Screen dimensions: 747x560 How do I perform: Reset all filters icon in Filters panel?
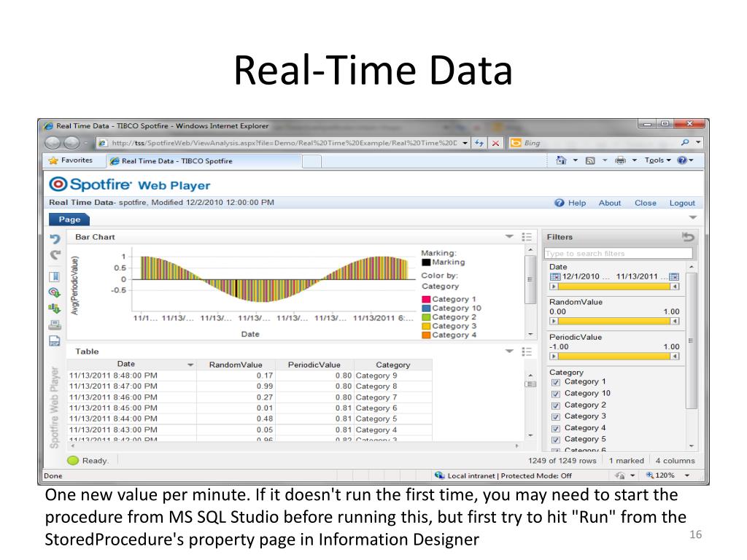coord(688,237)
